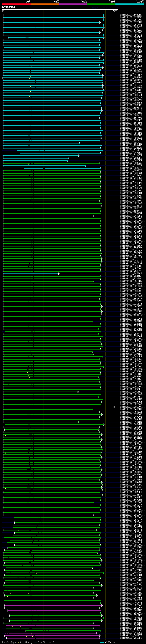
Task: Select the UniRef100_Q0PXU9 label
Action: [131, 424]
